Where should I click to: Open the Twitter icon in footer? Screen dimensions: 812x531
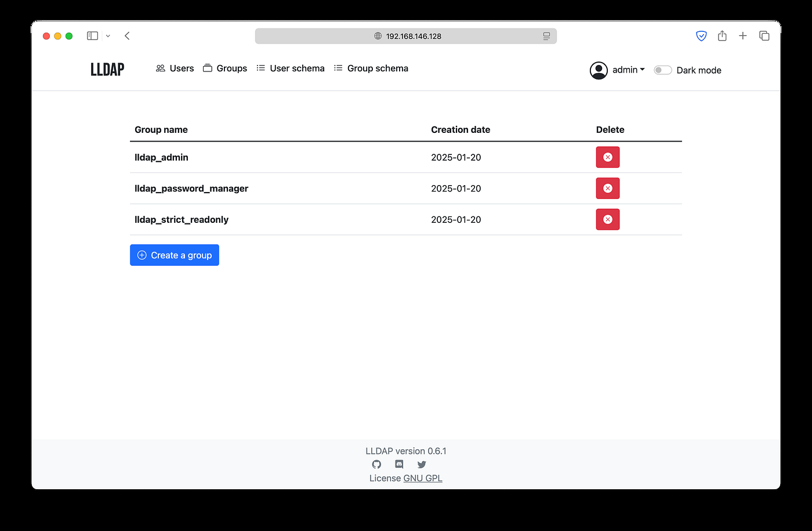(422, 464)
